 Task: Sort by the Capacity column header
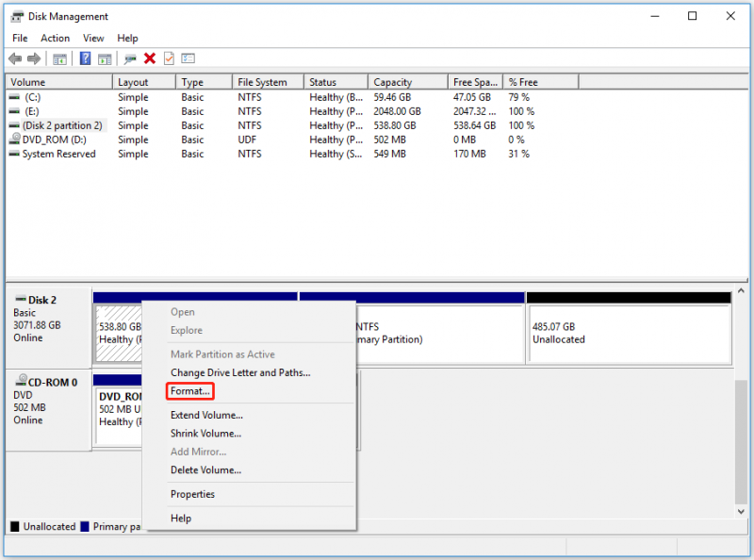tap(408, 82)
